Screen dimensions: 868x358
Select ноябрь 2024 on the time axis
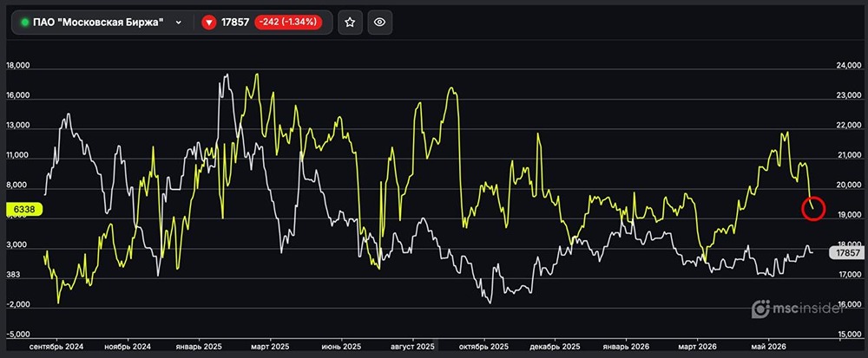(128, 347)
